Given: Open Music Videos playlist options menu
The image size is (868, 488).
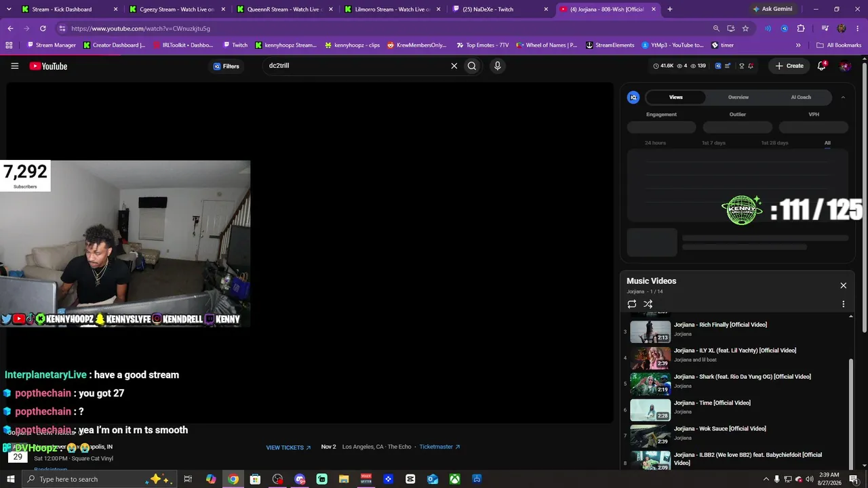Looking at the screenshot, I should [x=844, y=304].
